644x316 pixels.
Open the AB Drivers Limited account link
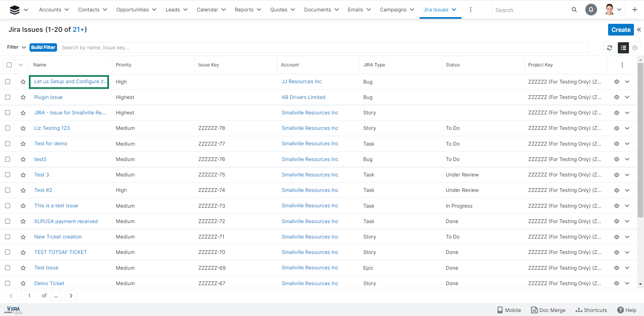[x=303, y=97]
